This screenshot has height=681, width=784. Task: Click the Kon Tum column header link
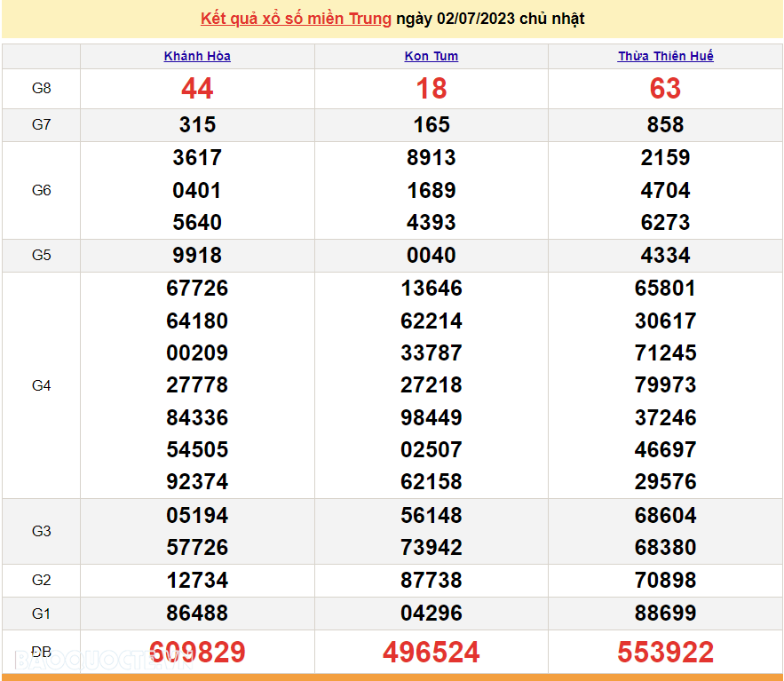[x=432, y=56]
